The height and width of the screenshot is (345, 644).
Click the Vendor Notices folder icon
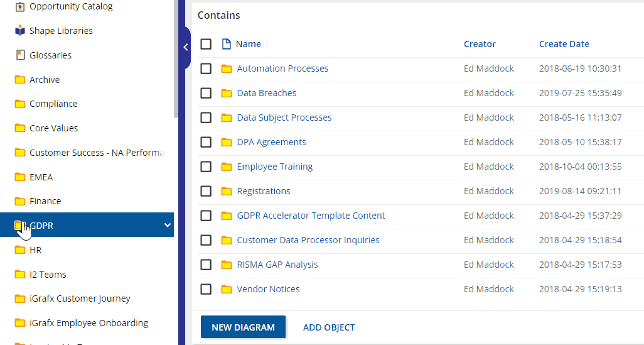coord(227,289)
